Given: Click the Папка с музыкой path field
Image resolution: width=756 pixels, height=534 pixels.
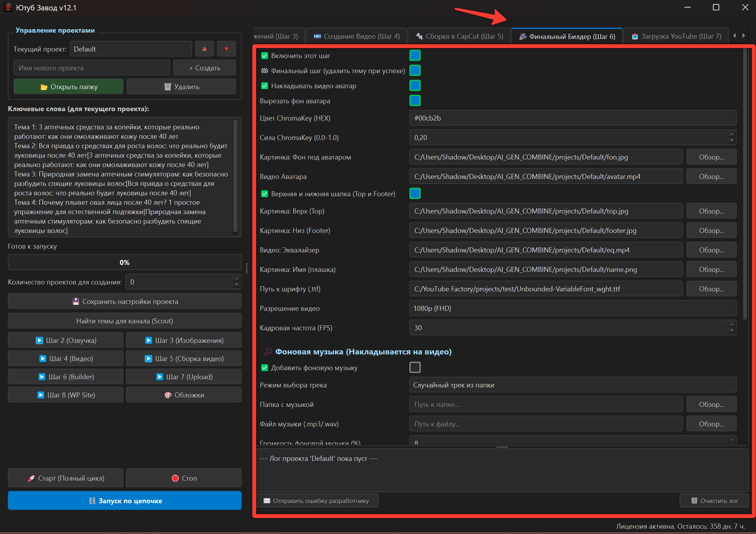Looking at the screenshot, I should [545, 404].
